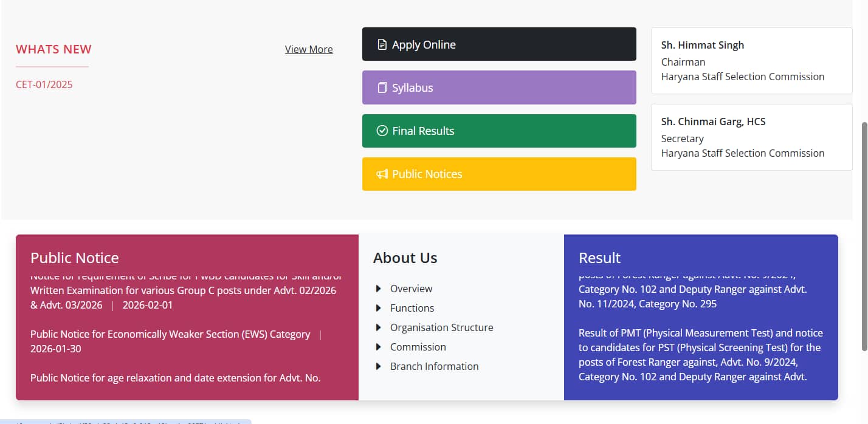Click the arrow icon beside Commission

tap(378, 347)
